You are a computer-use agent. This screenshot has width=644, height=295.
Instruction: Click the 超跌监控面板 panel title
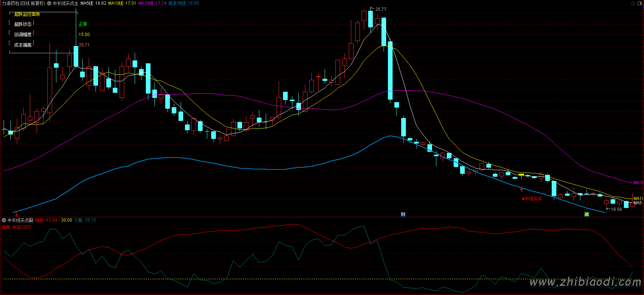click(x=27, y=14)
